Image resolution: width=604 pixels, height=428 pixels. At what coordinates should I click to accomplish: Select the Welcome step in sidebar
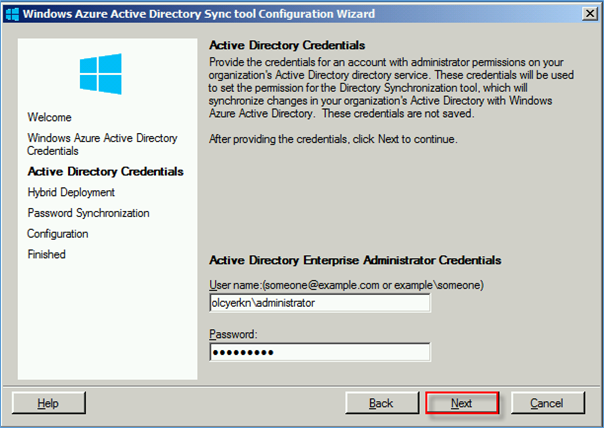pyautogui.click(x=49, y=117)
